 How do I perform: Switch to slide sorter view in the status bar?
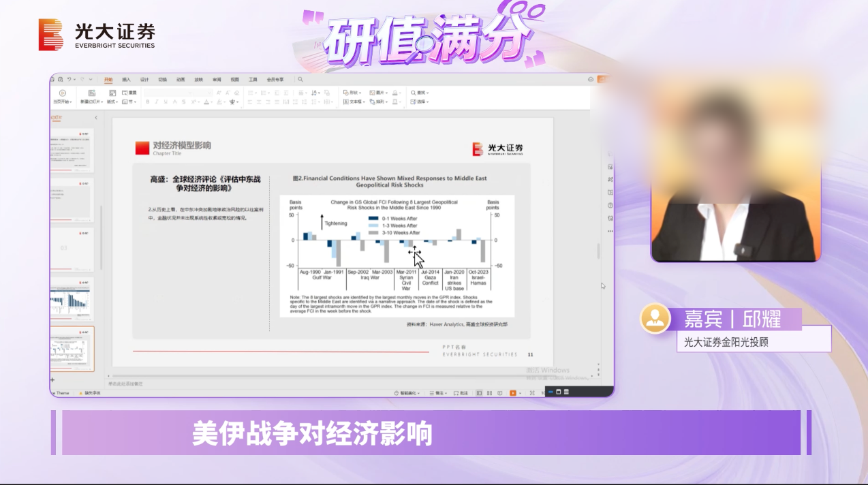489,392
